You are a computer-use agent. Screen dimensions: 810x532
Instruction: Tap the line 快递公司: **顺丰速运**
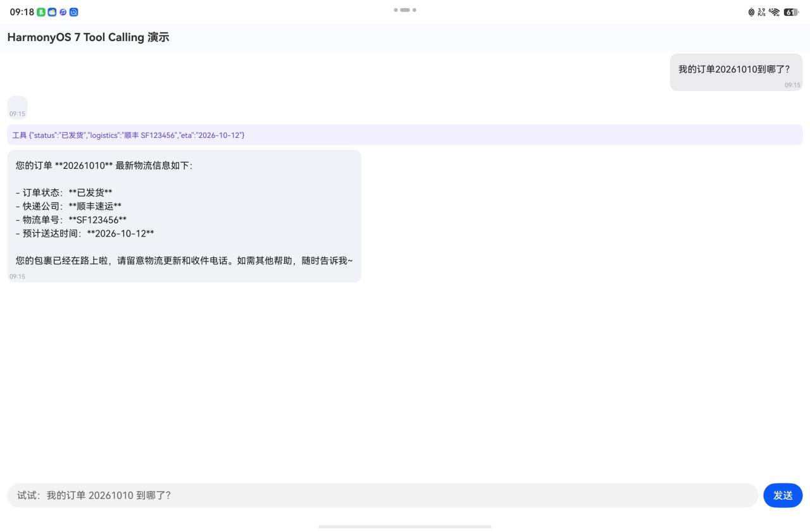[68, 206]
